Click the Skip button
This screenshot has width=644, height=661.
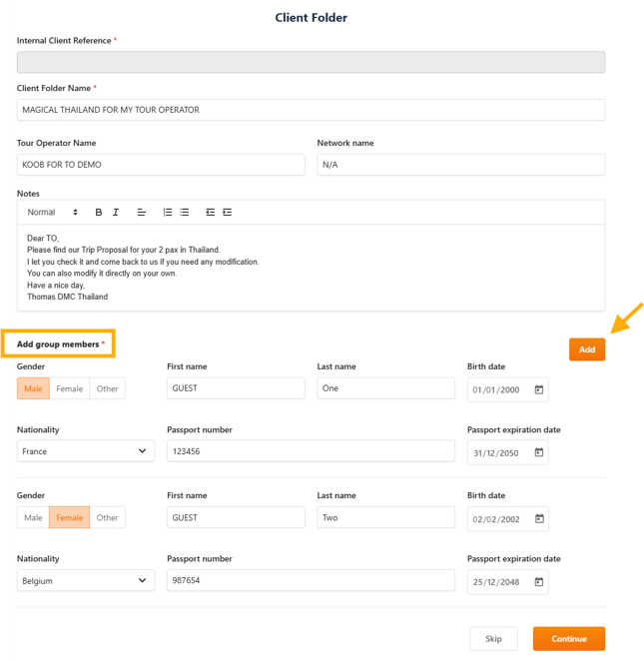tap(493, 638)
